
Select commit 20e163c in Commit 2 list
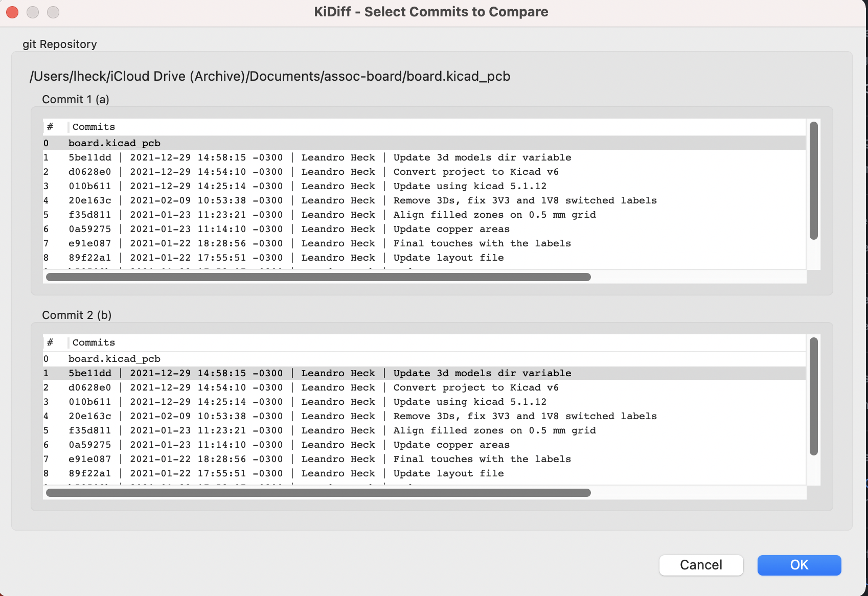424,416
